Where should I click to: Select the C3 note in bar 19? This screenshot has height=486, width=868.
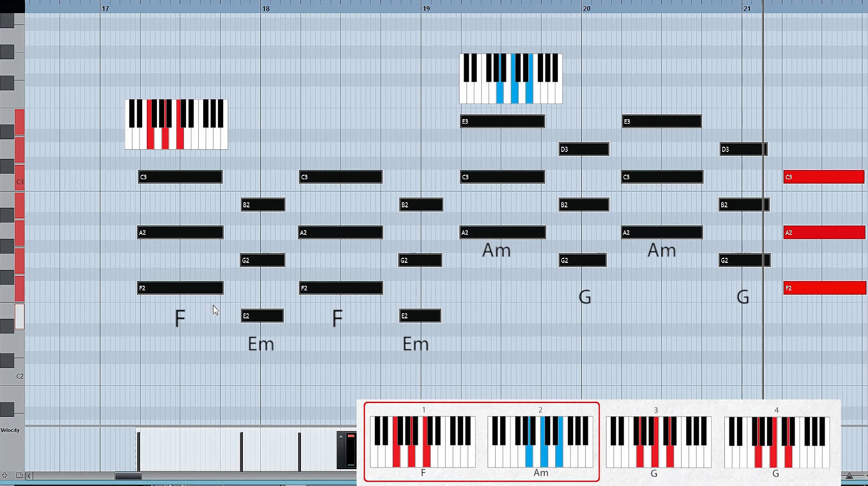coord(502,177)
